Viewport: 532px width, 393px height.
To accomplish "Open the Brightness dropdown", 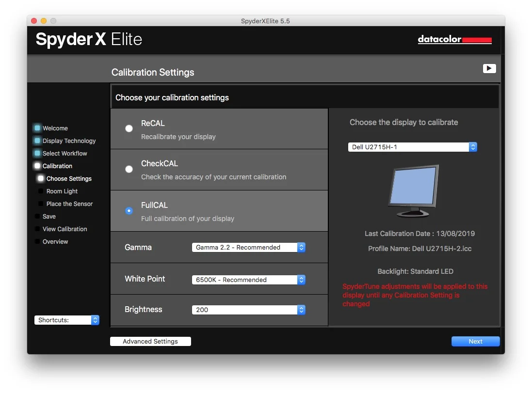I will [x=249, y=310].
